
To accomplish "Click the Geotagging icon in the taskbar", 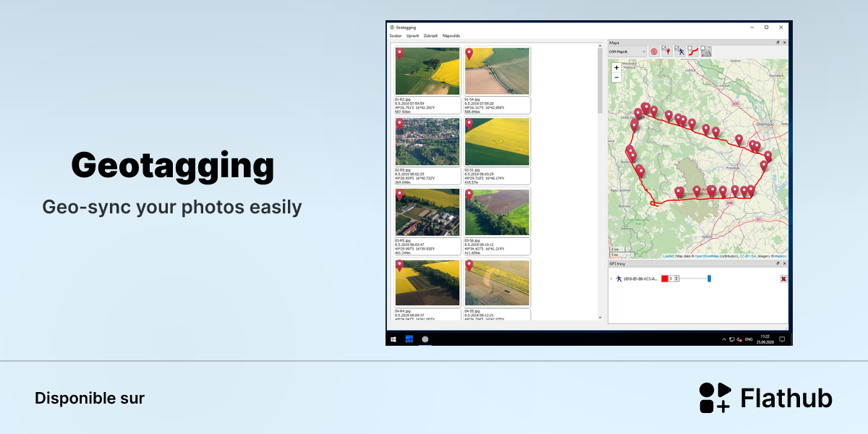I will 425,339.
